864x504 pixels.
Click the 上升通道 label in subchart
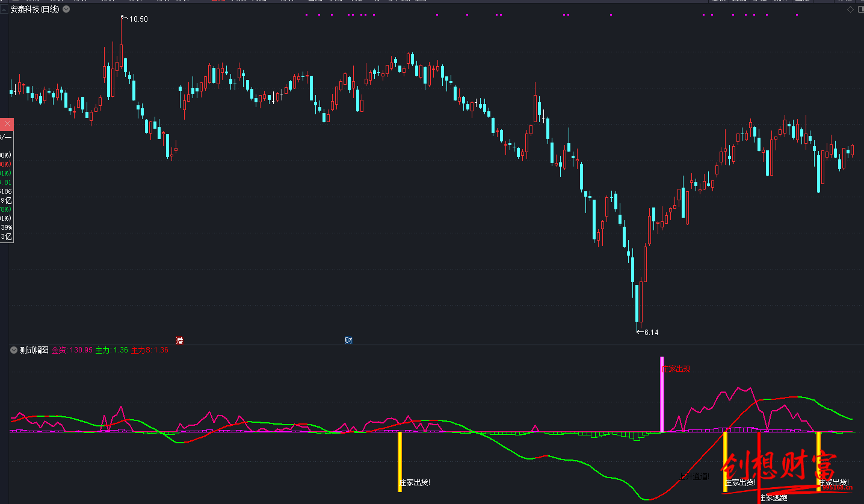694,476
